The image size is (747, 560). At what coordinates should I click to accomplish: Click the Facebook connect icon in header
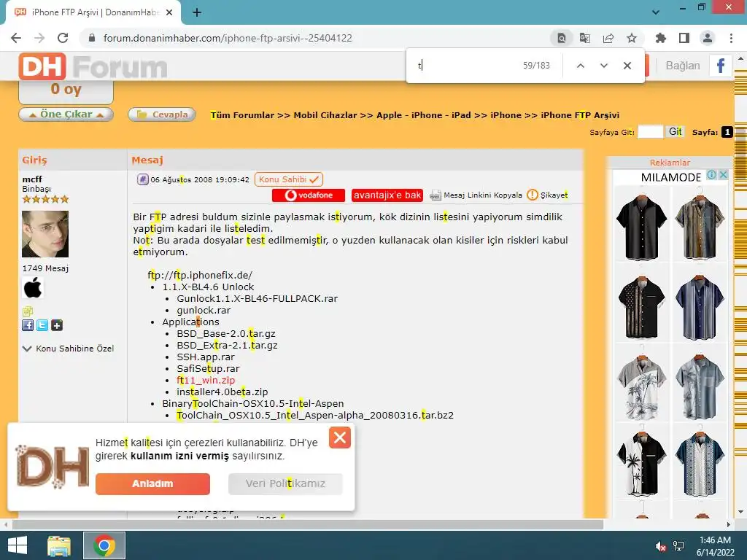[x=720, y=65]
